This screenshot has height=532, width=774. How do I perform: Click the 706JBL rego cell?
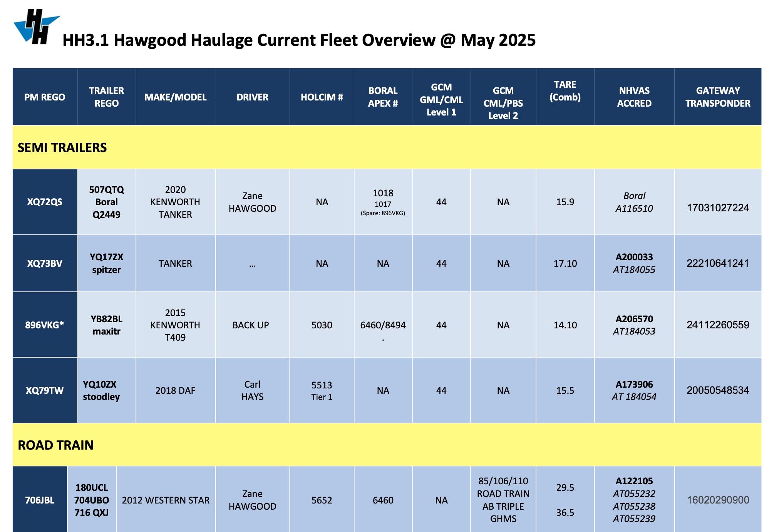(40, 500)
